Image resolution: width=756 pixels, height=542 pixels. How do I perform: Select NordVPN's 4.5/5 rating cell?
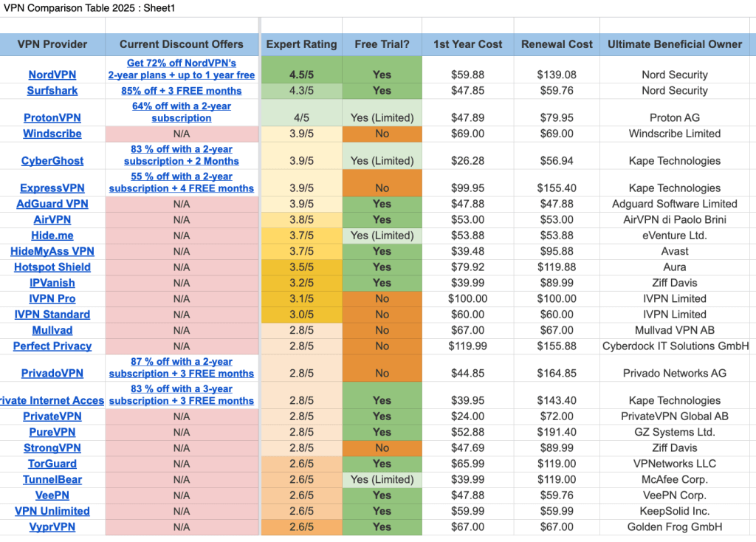[x=301, y=69]
